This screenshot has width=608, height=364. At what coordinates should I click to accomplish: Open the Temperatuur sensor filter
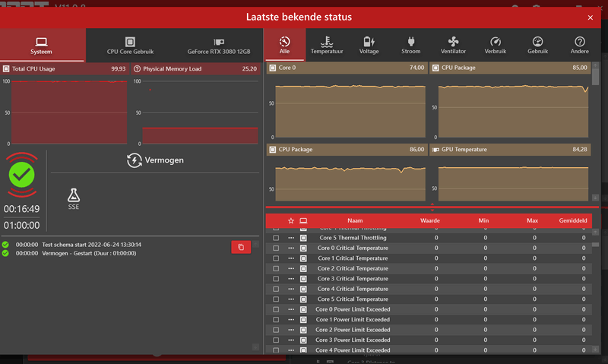326,45
